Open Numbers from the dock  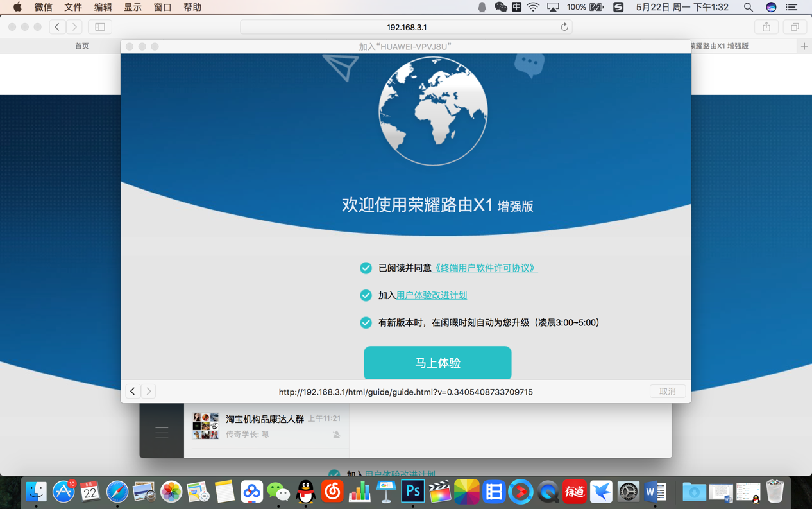click(x=359, y=492)
